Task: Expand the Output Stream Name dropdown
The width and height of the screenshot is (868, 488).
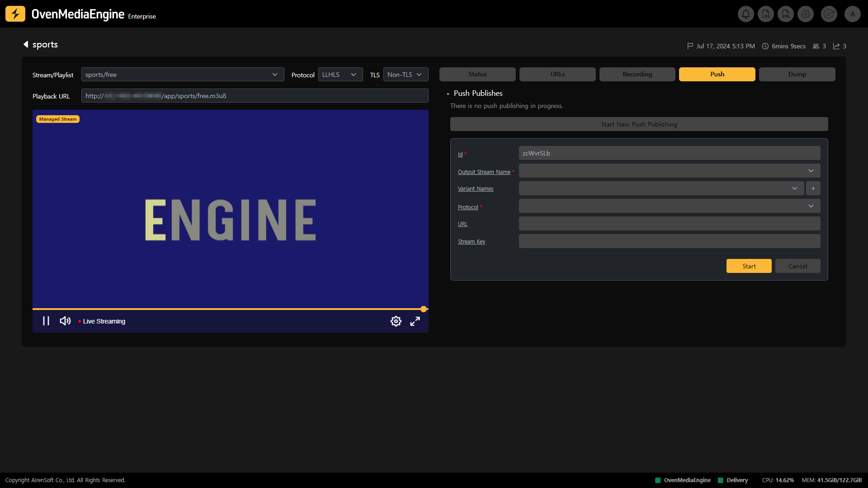Action: [669, 171]
